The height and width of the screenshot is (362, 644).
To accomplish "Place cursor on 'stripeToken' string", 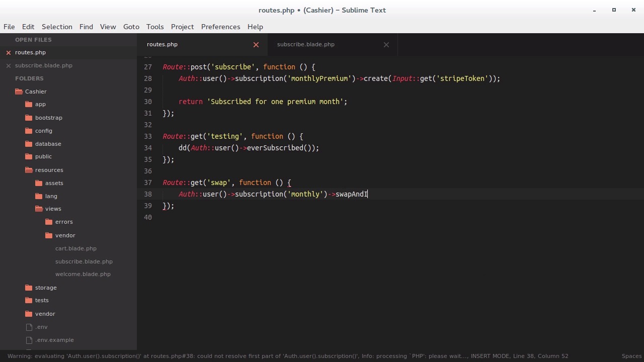I will [x=462, y=78].
